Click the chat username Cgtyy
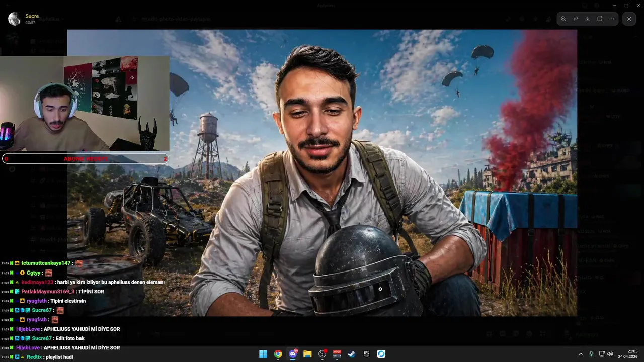Image resolution: width=644 pixels, height=362 pixels. 33,273
